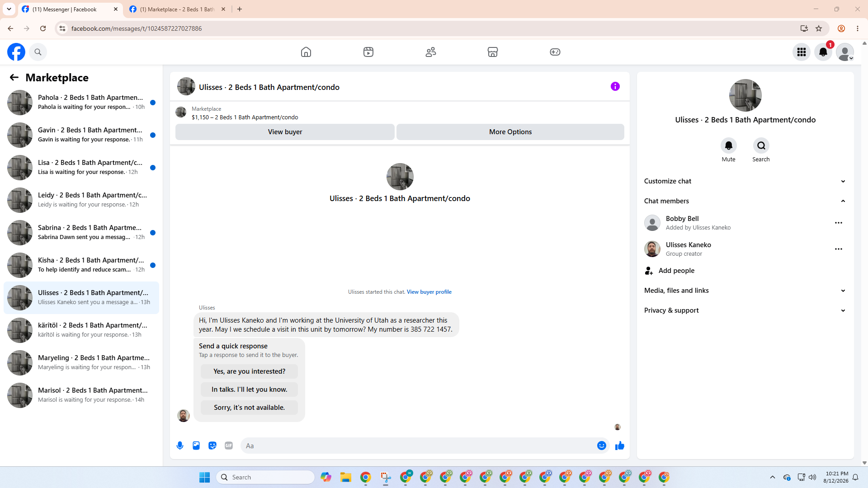Open the Facebook logo home link
Image resolution: width=868 pixels, height=488 pixels.
[x=16, y=52]
